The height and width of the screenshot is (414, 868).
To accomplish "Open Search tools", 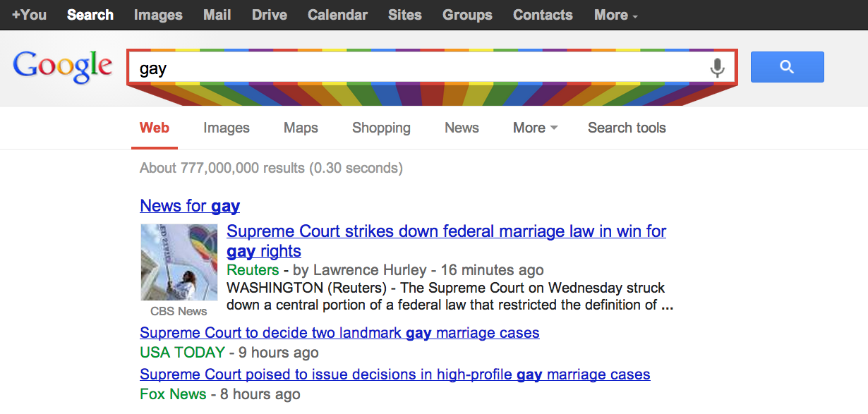I will 627,128.
